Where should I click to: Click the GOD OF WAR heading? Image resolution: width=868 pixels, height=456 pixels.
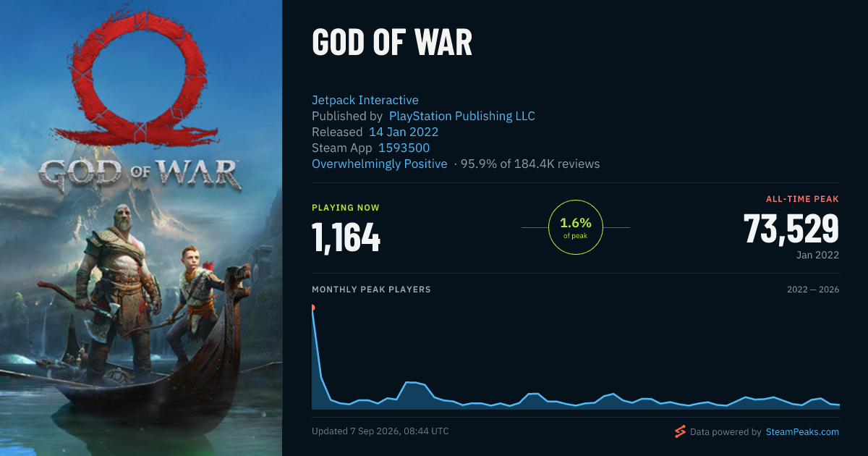pyautogui.click(x=392, y=43)
